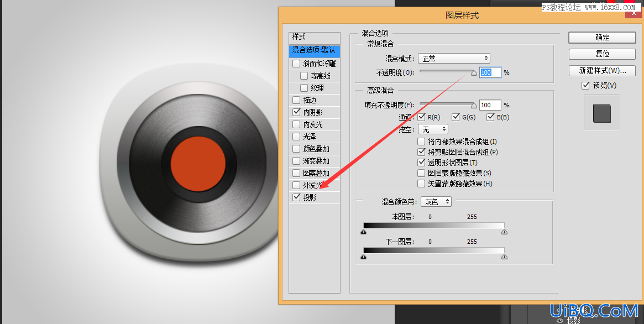Check 矢量蒙版隐藏效果(H)

421,184
